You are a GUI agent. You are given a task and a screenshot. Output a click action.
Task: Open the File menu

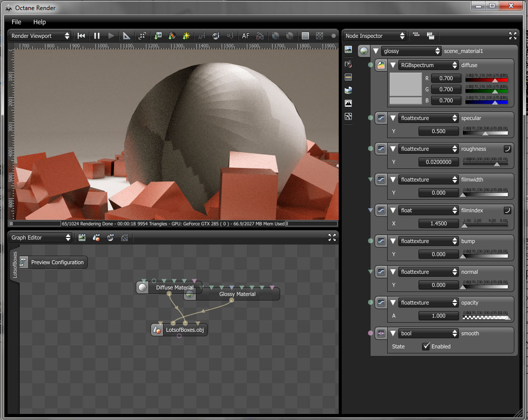(x=16, y=22)
